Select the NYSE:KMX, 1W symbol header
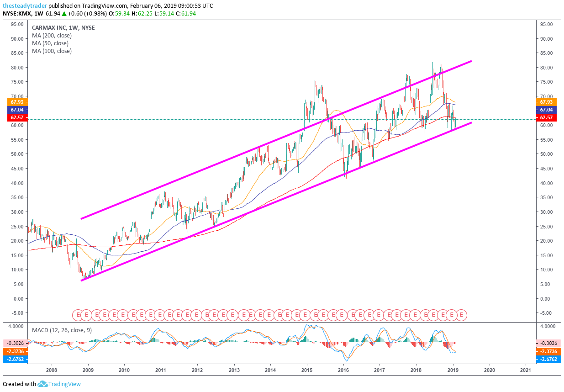The width and height of the screenshot is (564, 392). 23,14
